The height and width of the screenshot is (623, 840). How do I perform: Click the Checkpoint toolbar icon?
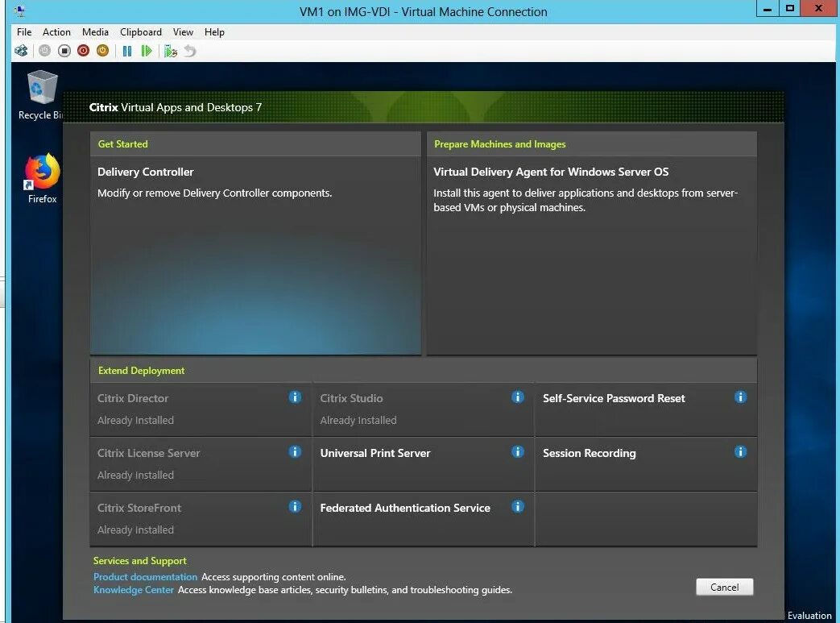coord(171,51)
